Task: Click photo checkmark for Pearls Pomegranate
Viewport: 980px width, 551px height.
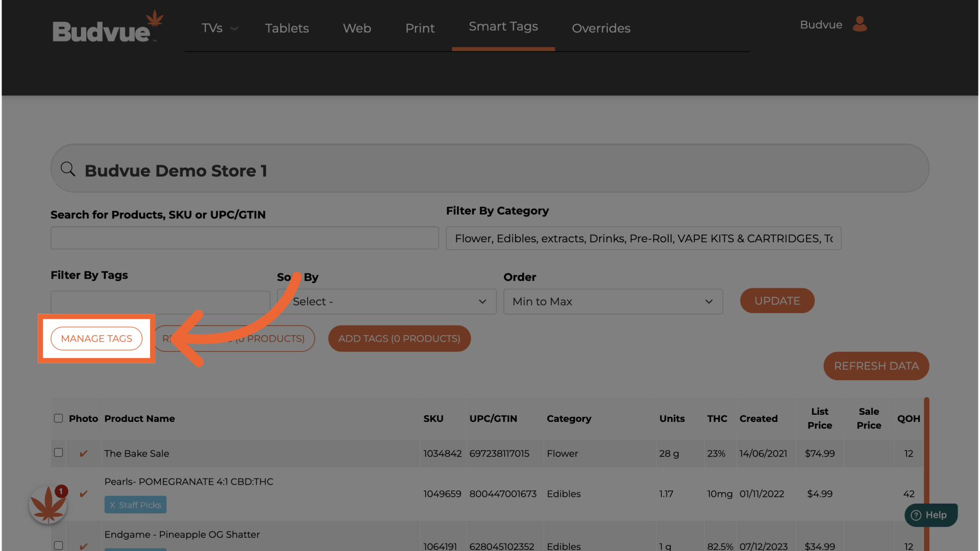Action: [x=84, y=494]
